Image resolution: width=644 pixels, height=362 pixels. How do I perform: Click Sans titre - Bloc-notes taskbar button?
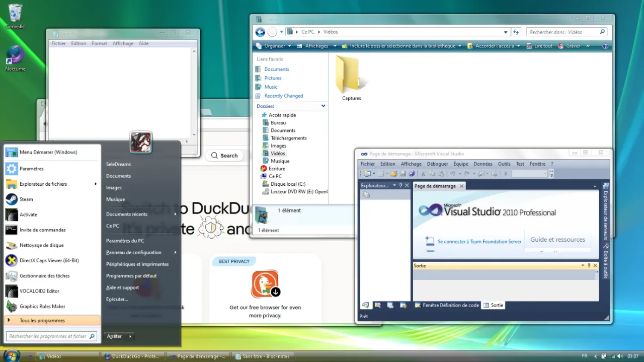(263, 356)
